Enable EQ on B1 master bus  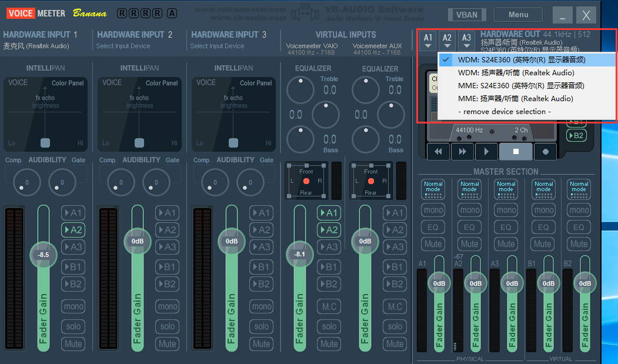click(543, 227)
